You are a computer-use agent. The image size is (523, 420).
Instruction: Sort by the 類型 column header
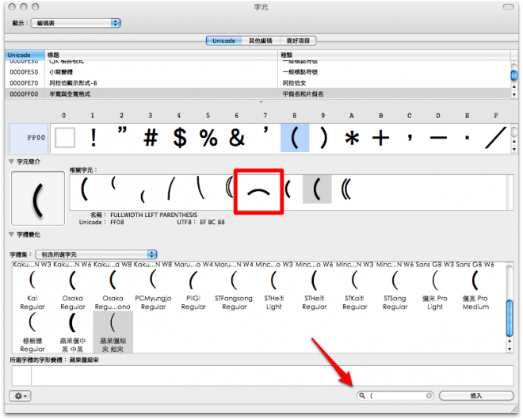click(x=392, y=55)
